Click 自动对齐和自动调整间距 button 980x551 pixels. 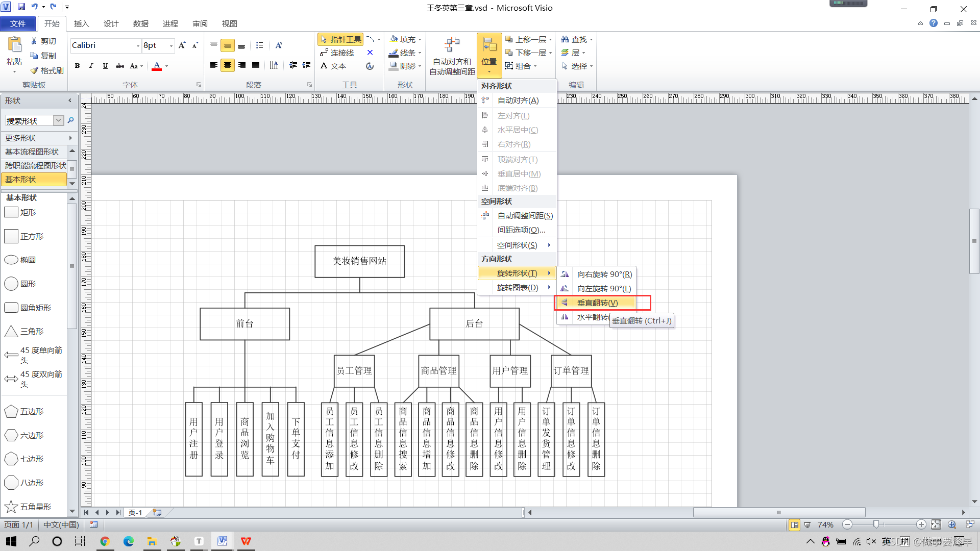(452, 56)
